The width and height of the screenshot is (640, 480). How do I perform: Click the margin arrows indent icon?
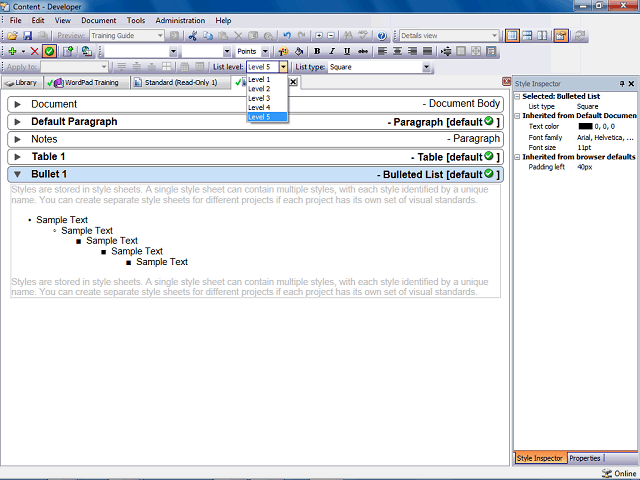446,51
